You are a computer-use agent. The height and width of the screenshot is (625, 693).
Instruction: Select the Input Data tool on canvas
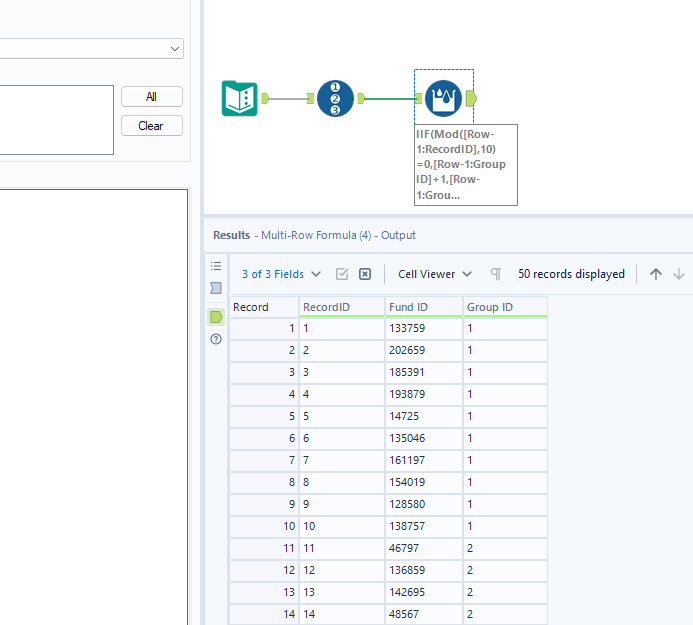click(239, 98)
